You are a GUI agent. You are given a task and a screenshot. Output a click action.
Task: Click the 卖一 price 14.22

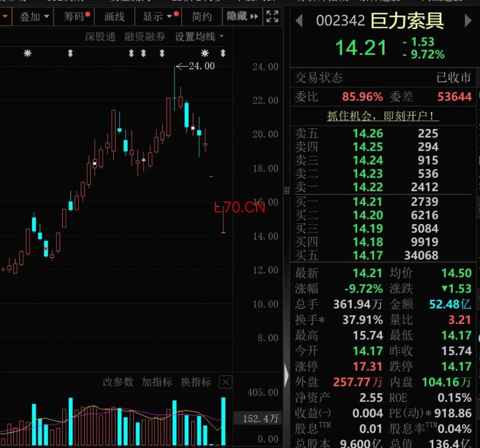tap(368, 187)
